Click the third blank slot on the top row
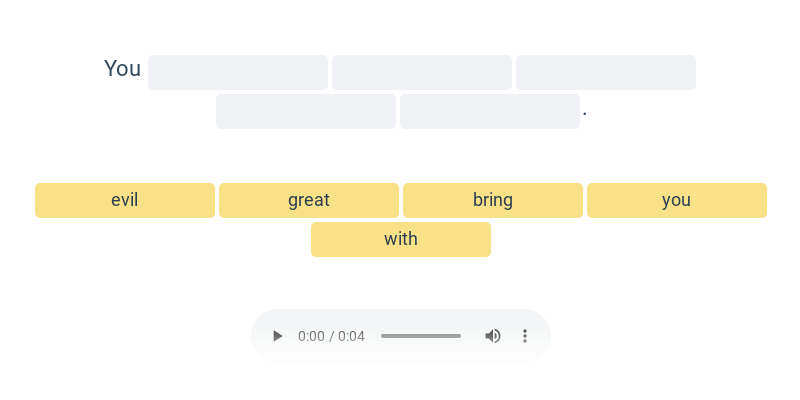Image resolution: width=800 pixels, height=400 pixels. tap(606, 72)
